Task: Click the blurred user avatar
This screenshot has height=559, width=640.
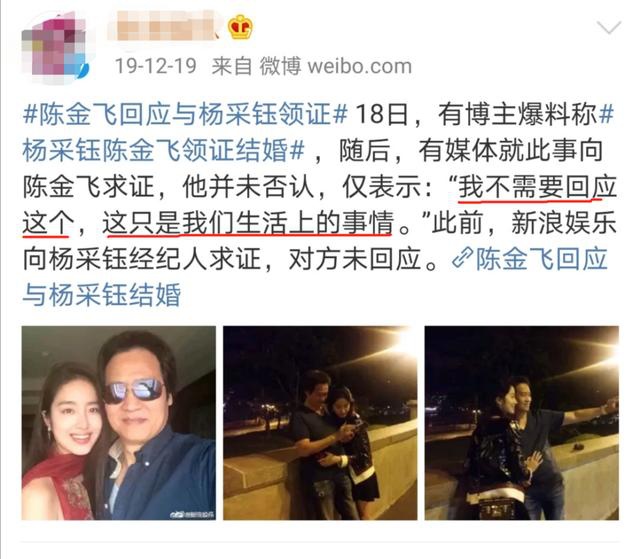Action: pyautogui.click(x=54, y=49)
